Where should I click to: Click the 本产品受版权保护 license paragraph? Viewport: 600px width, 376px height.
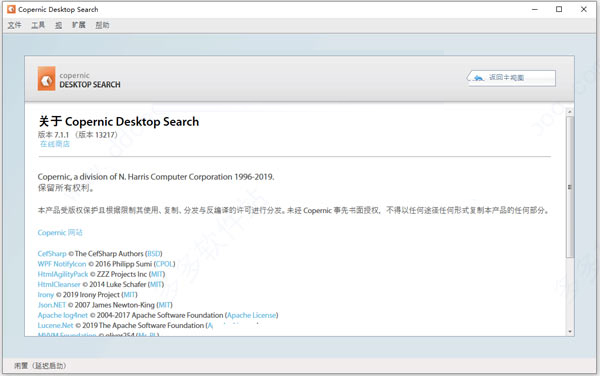[x=294, y=210]
